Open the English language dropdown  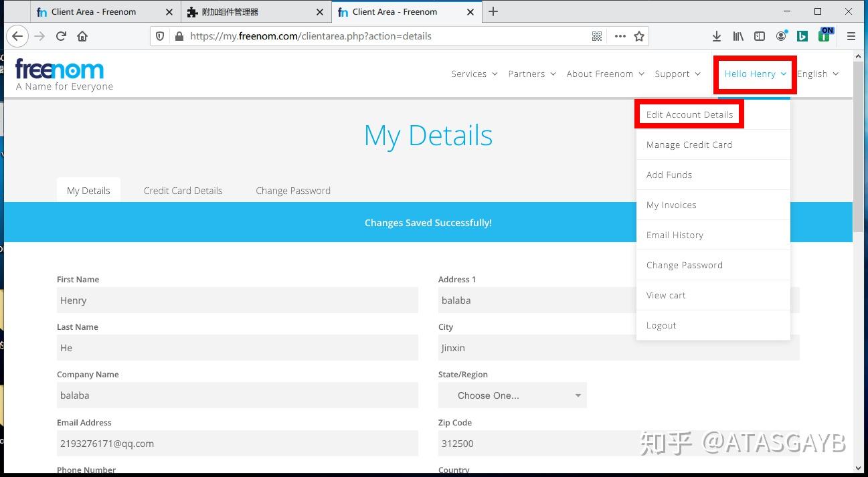(x=818, y=74)
